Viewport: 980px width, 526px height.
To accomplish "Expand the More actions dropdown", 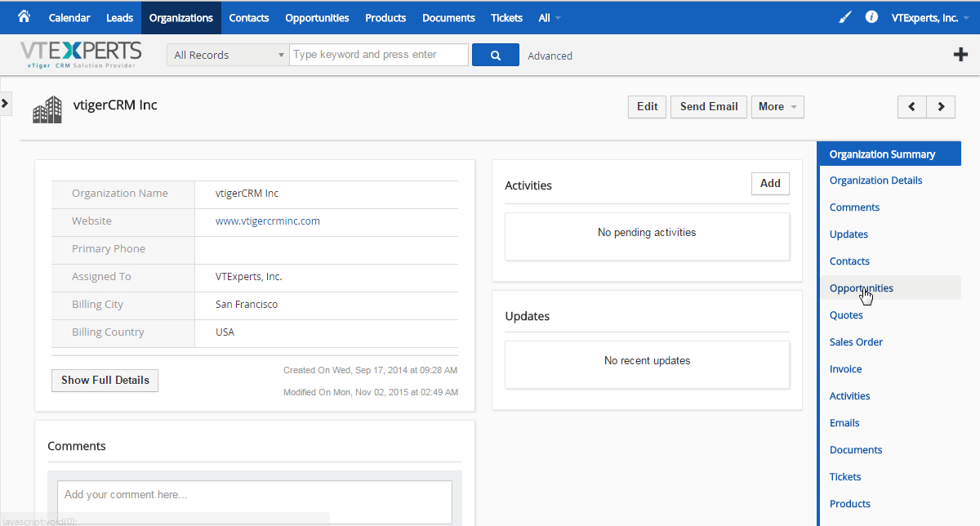I will point(777,106).
